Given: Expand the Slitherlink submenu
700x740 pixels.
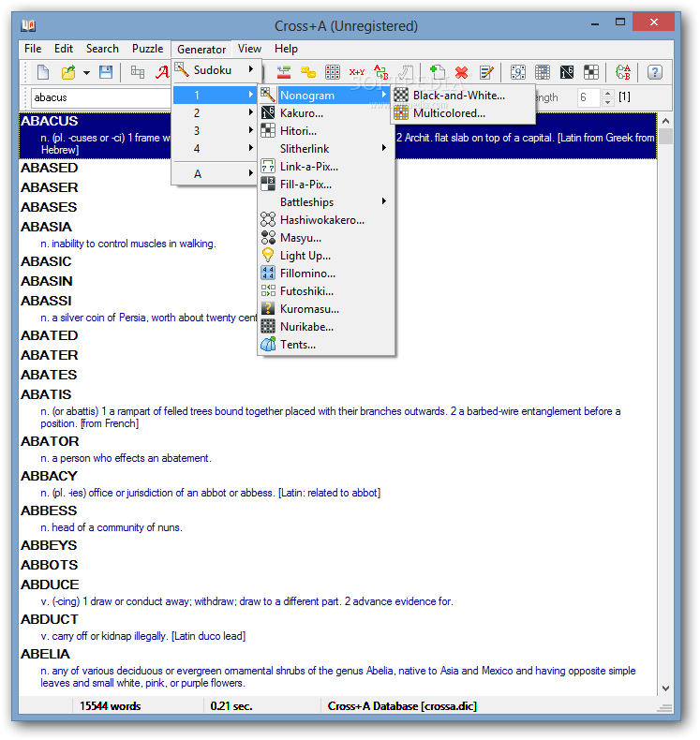Looking at the screenshot, I should (x=326, y=149).
